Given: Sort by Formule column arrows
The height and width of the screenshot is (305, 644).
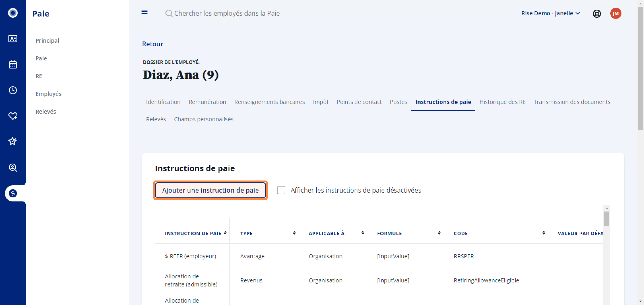Looking at the screenshot, I should 439,233.
